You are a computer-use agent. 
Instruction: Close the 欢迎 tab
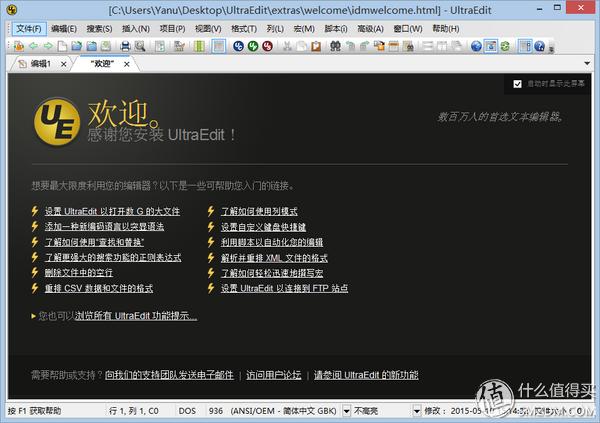[x=127, y=64]
